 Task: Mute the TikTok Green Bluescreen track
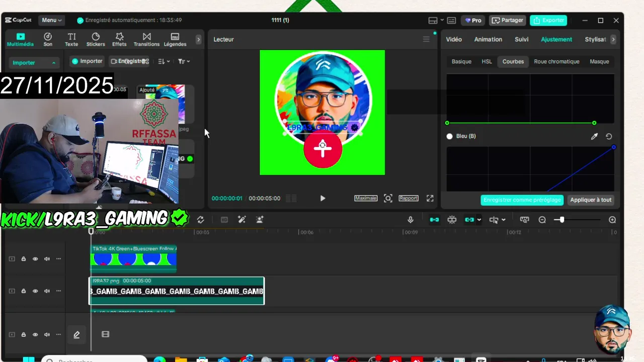(47, 259)
